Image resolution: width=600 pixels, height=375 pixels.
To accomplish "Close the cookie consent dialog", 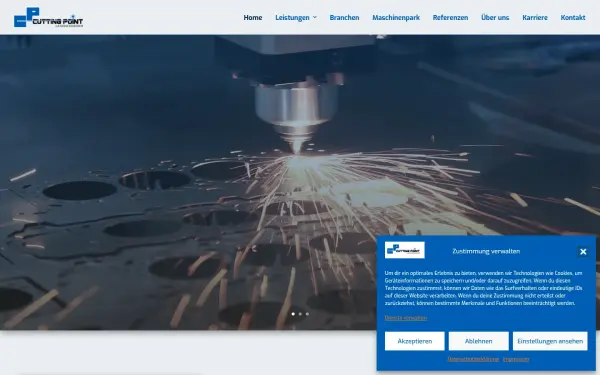I will click(583, 251).
